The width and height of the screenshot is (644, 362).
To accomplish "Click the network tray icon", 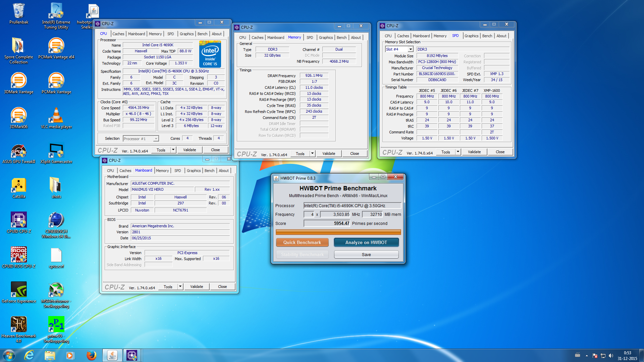I will (x=603, y=356).
